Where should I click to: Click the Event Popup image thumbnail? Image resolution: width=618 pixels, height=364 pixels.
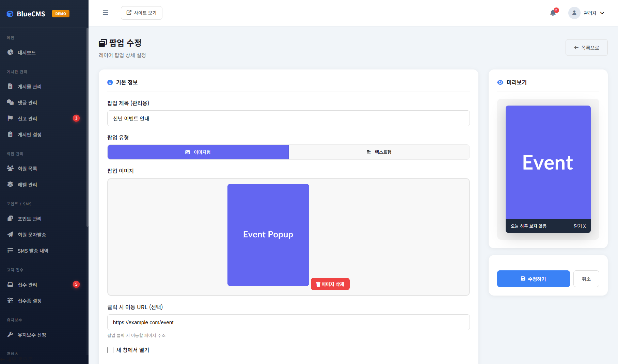click(268, 235)
